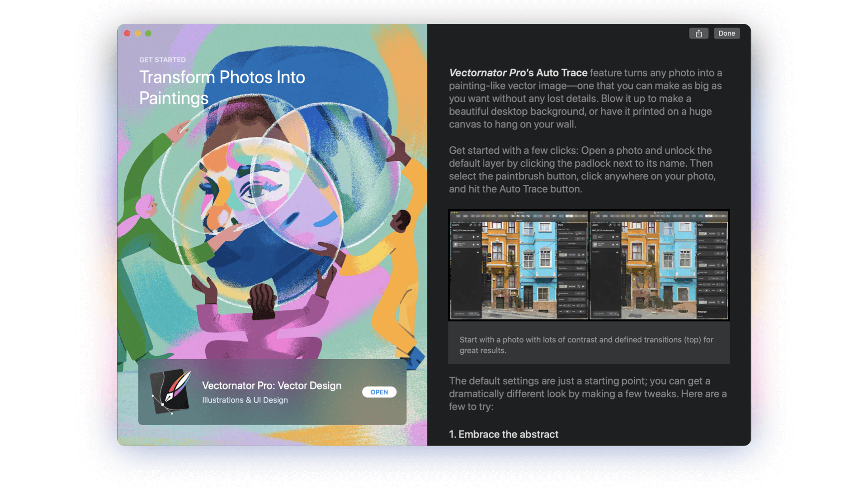Click the paragraph about default settings
Viewport: 868px width, 488px height.
588,394
